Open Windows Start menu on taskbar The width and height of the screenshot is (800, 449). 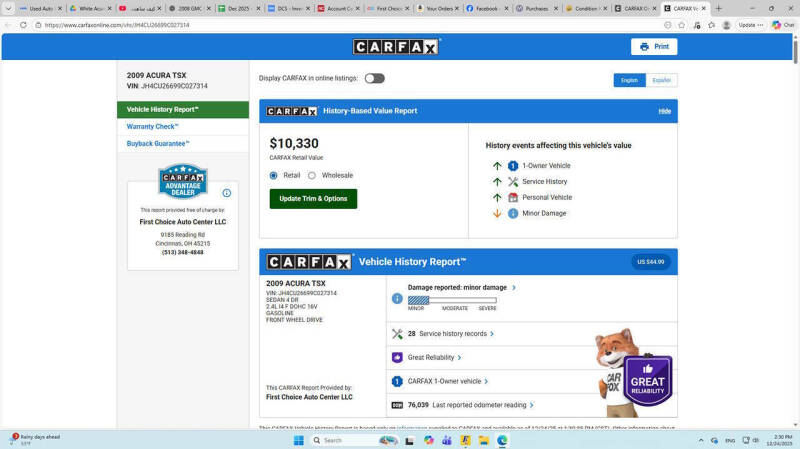point(298,440)
